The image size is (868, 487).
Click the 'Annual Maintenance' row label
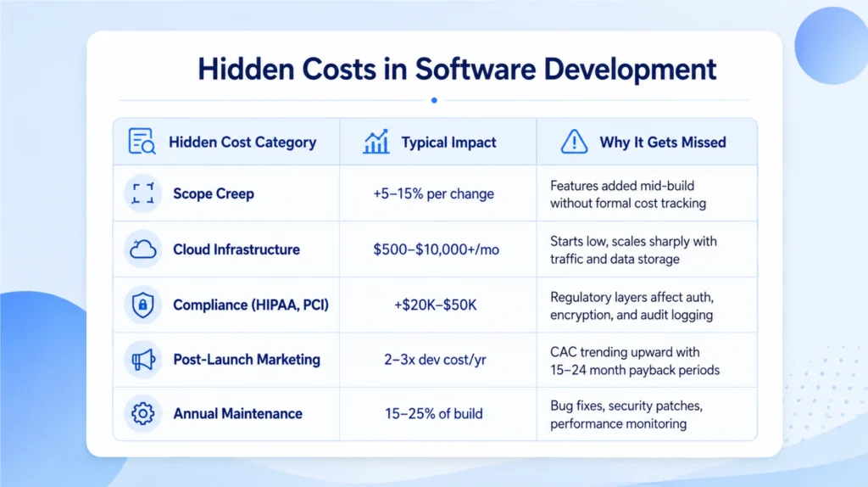click(x=238, y=414)
